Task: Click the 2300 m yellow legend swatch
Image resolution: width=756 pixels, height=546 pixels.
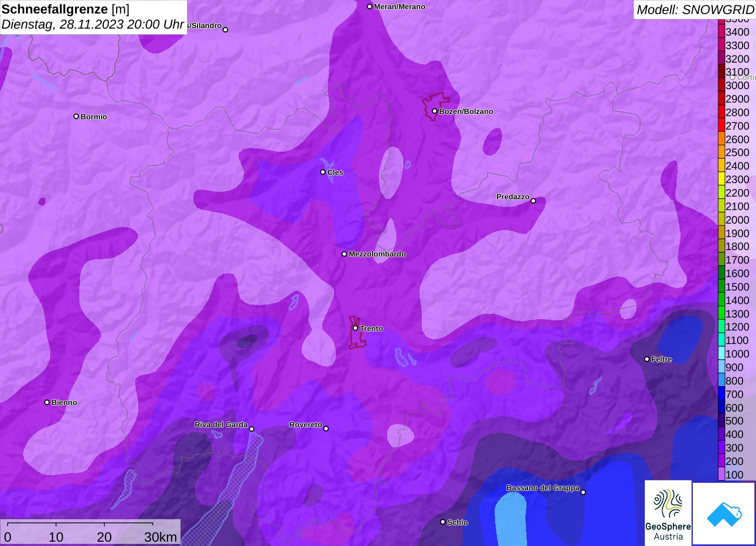Action: 721,179
